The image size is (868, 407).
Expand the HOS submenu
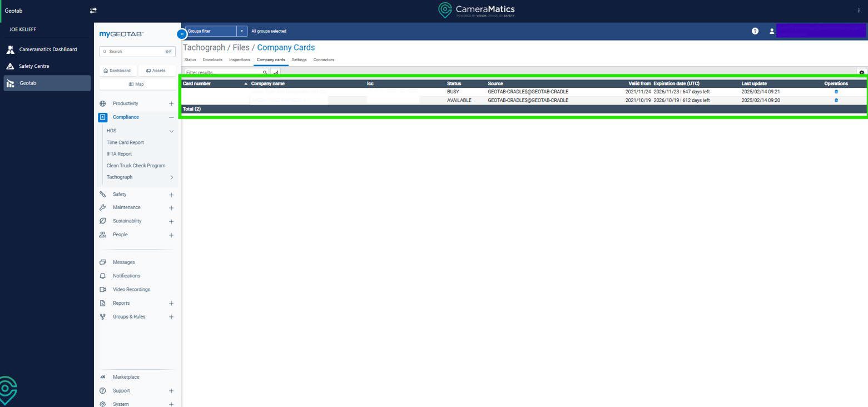point(171,131)
